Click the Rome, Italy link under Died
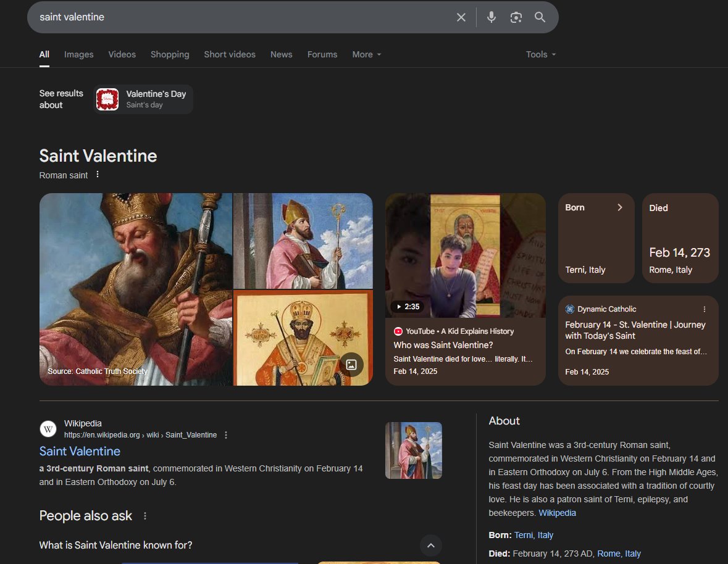This screenshot has width=728, height=564. point(619,554)
